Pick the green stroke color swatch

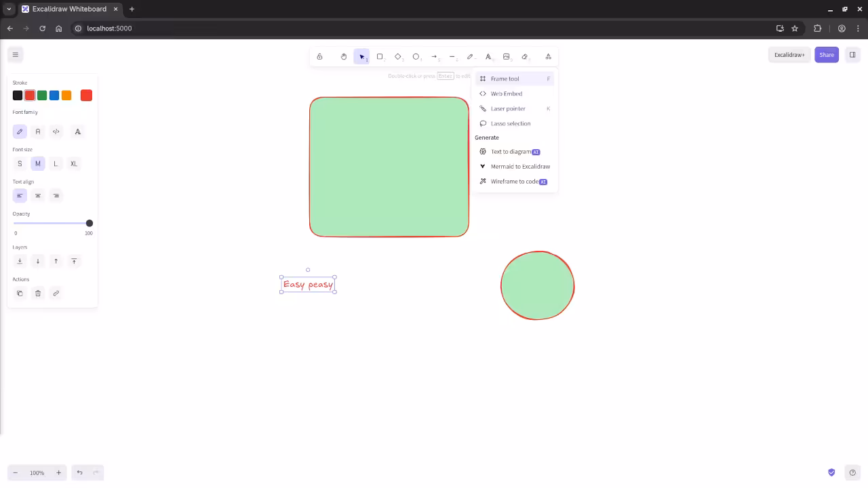click(x=41, y=95)
